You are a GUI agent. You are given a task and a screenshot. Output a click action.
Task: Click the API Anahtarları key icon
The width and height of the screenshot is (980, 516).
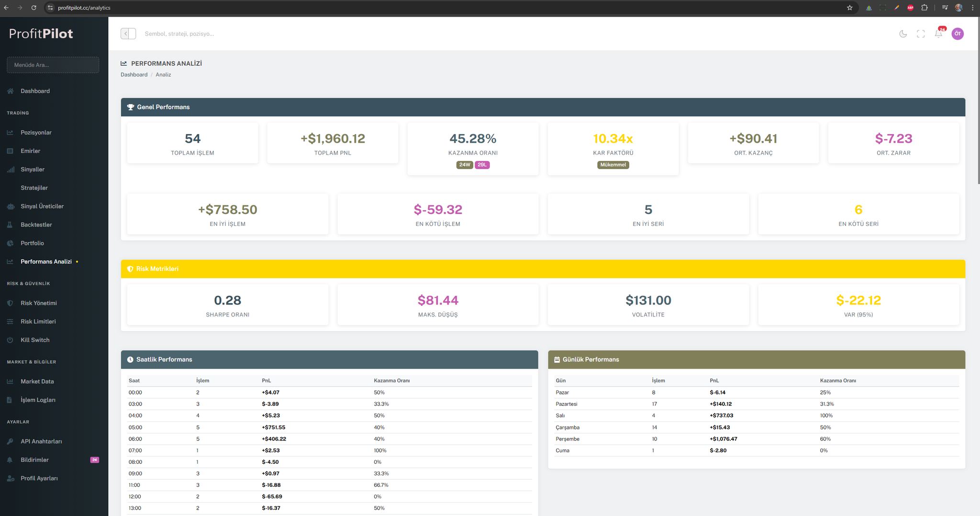tap(11, 441)
